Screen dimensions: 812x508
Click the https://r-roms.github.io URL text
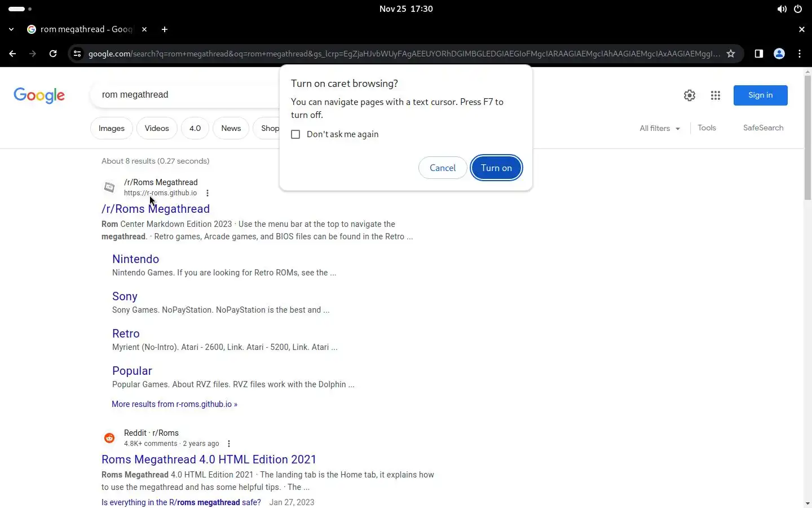tap(160, 193)
